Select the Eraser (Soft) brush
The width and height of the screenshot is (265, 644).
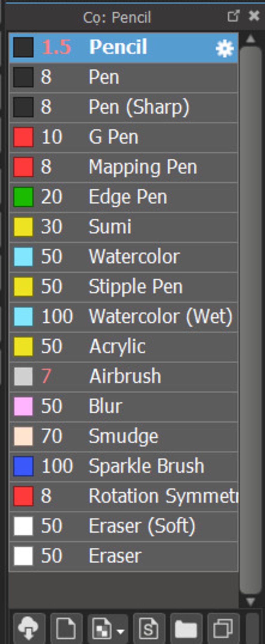[x=123, y=526]
